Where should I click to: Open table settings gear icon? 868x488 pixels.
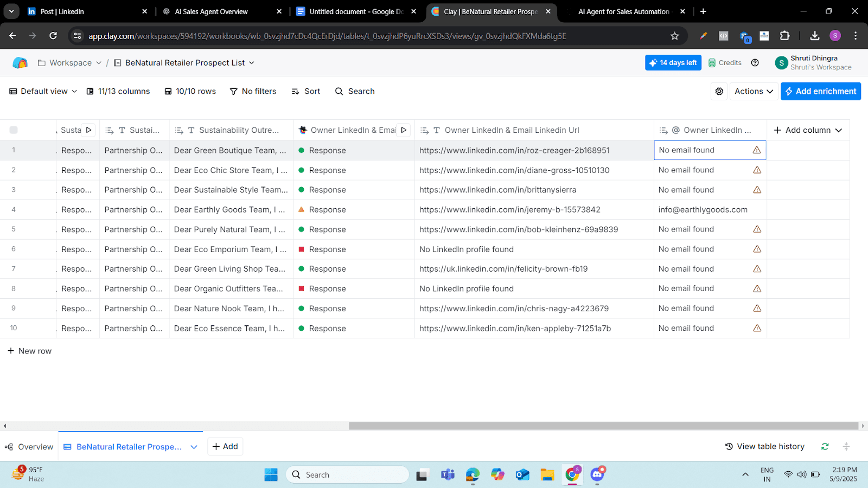click(x=719, y=91)
